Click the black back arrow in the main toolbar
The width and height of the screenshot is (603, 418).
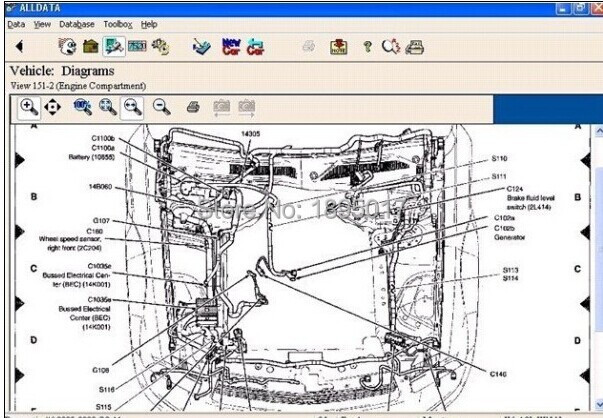click(19, 46)
